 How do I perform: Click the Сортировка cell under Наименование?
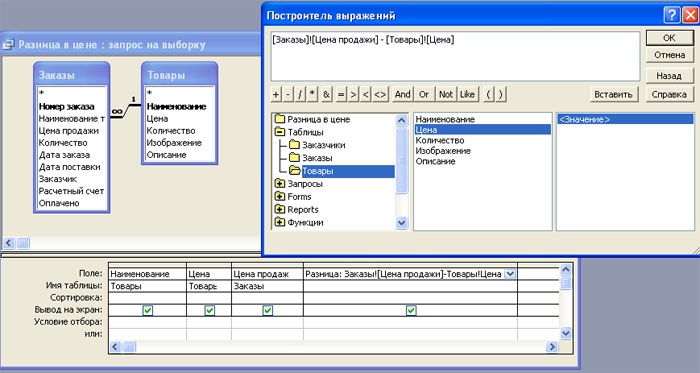[147, 298]
